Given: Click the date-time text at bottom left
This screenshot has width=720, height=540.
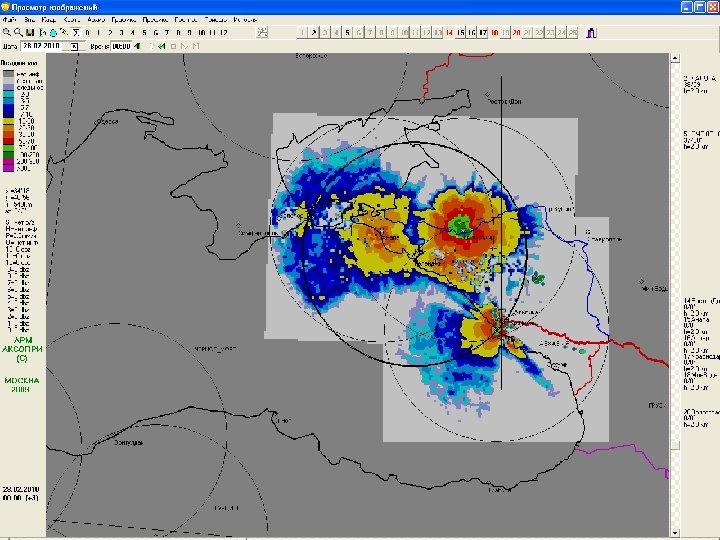Looking at the screenshot, I should tap(21, 493).
